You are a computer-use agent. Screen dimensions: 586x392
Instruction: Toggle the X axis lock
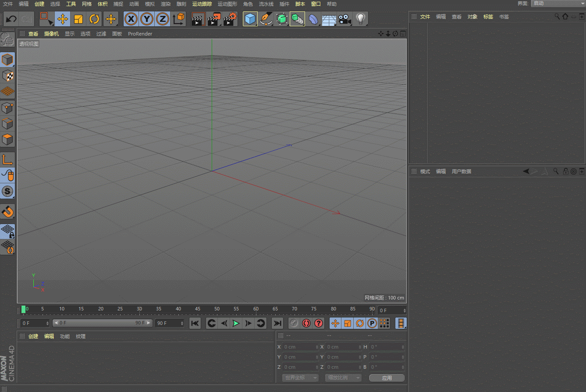pos(131,19)
